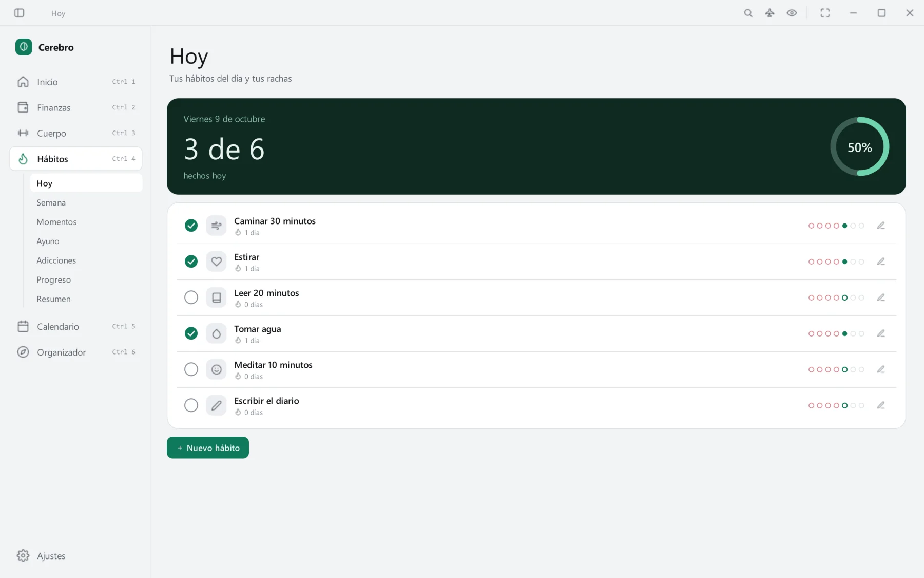Open the Ayuno sub-item

86,241
